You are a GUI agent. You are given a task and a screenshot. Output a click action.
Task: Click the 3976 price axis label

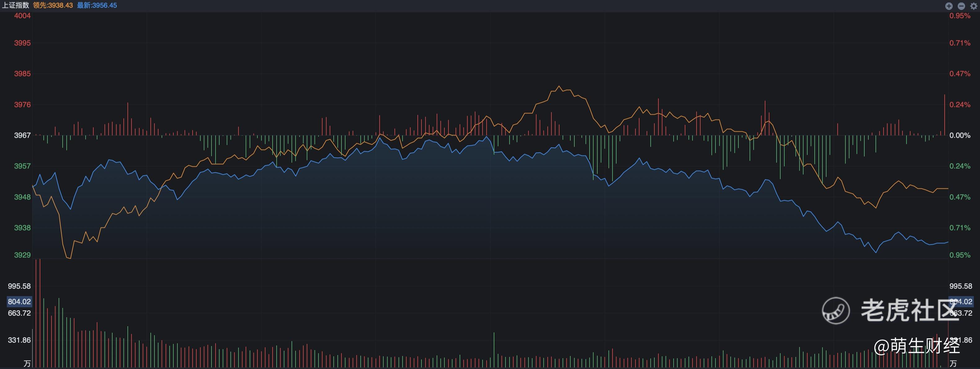(x=22, y=104)
